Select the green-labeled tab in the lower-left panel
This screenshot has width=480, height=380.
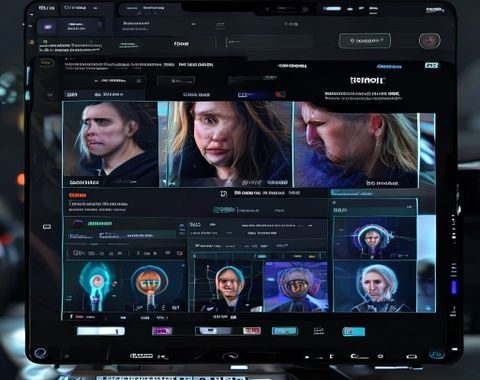pyautogui.click(x=99, y=223)
